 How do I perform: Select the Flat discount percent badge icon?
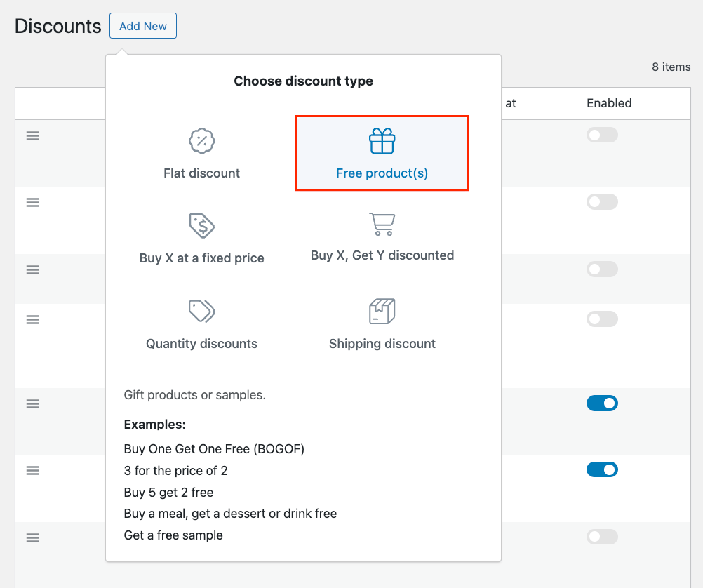[201, 141]
